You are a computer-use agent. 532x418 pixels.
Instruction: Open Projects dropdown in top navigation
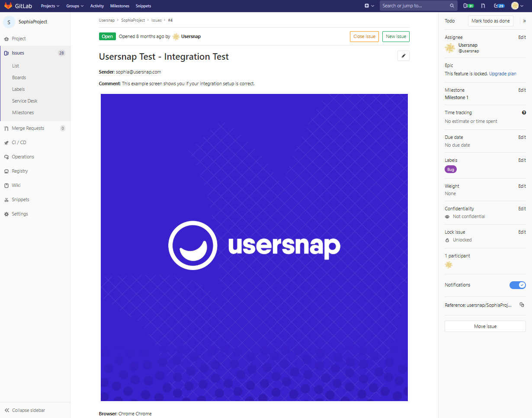pos(50,6)
